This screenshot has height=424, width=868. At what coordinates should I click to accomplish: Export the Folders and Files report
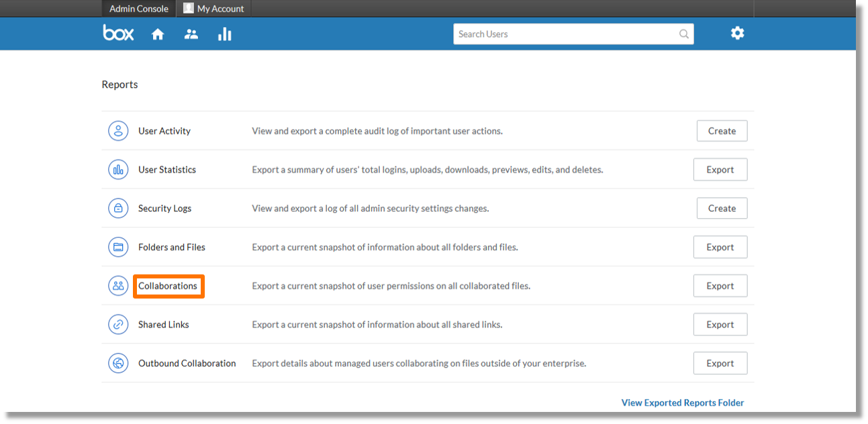720,247
